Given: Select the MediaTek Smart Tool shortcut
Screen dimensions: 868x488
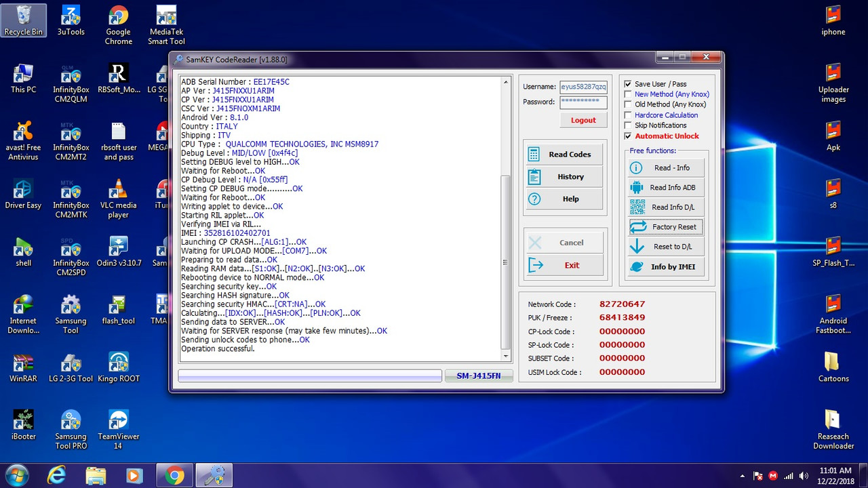Looking at the screenshot, I should click(166, 26).
